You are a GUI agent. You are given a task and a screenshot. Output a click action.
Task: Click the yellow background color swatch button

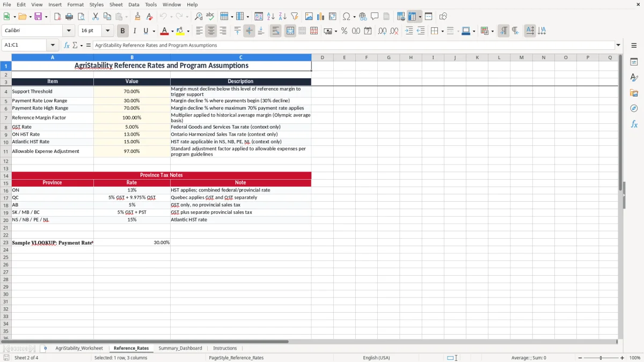(x=180, y=31)
